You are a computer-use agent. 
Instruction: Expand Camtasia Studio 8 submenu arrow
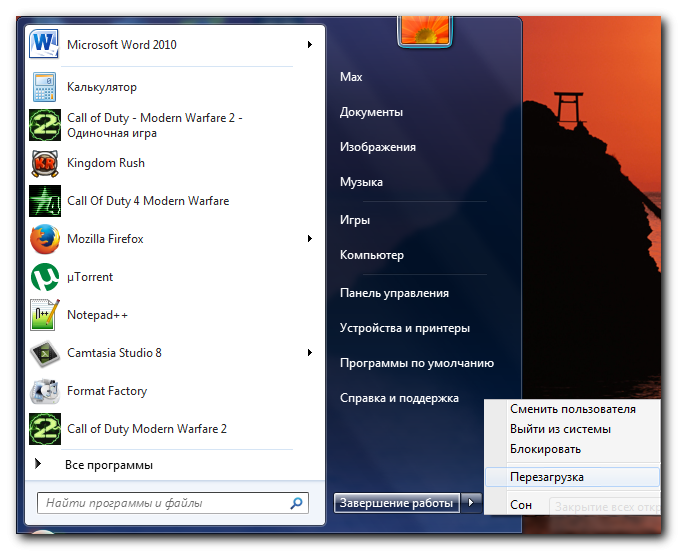tap(310, 353)
